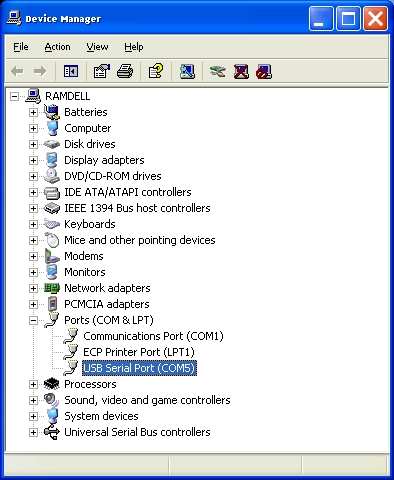Open the Help menu
Screen dimensions: 394x480
click(134, 47)
